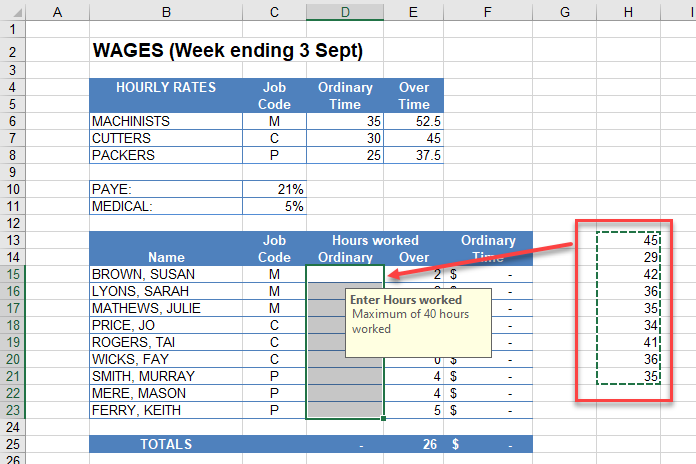Click HOURLY RATES header cell

[165, 88]
